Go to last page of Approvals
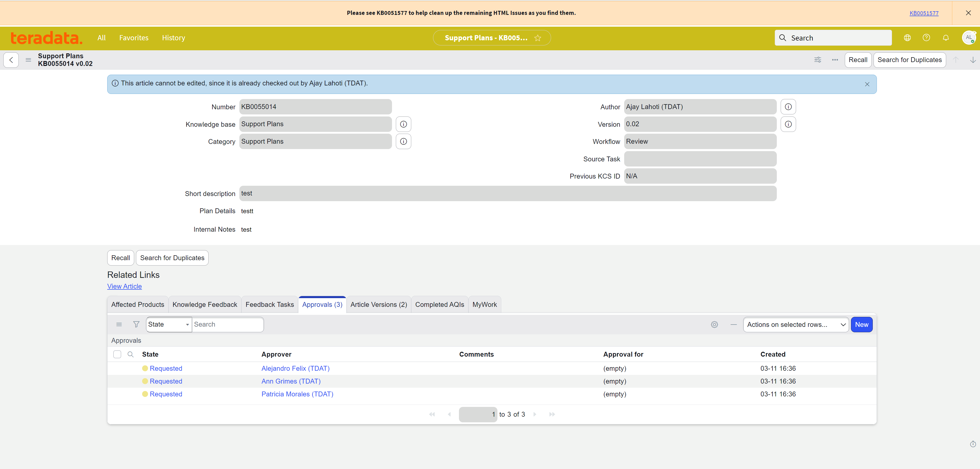Viewport: 980px width, 469px height. click(552, 414)
